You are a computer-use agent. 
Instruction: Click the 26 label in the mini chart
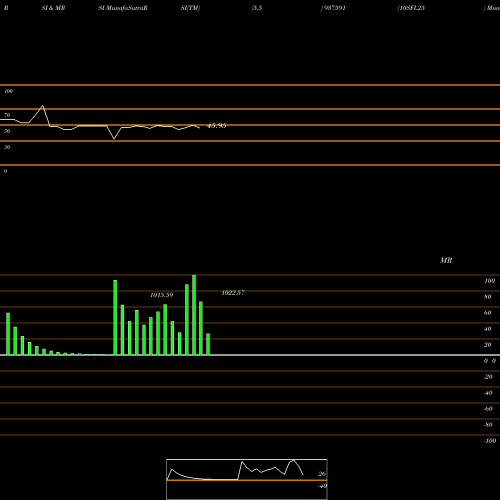322,474
